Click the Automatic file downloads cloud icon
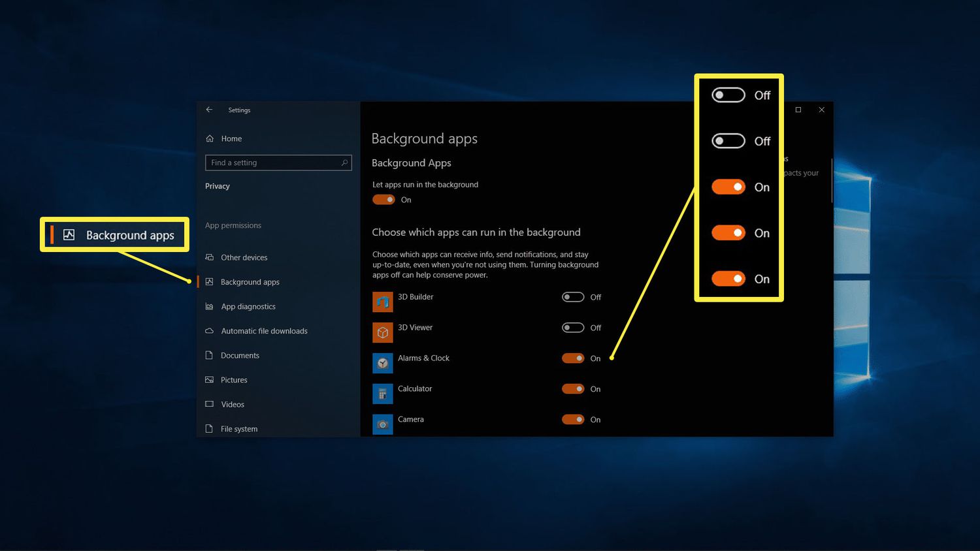The image size is (980, 551). tap(210, 331)
